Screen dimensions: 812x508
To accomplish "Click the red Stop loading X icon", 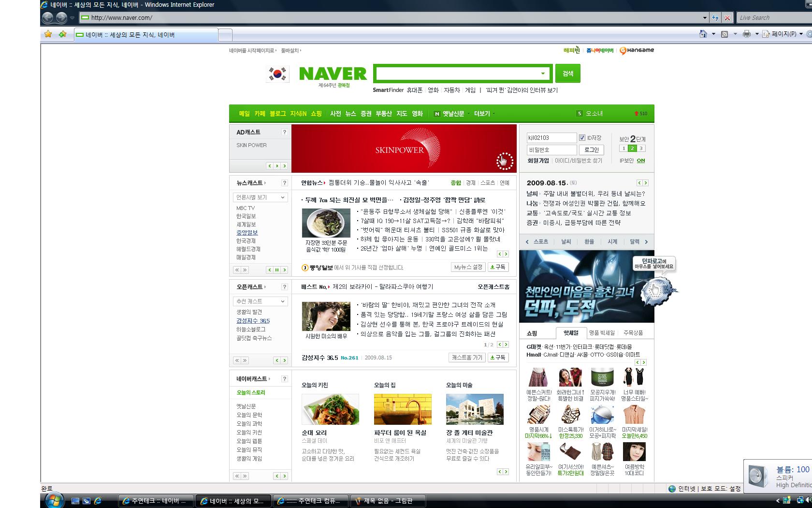I will 727,18.
